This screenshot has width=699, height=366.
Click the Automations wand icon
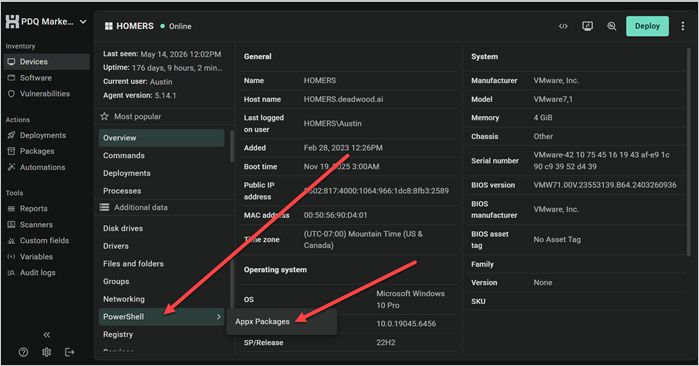[11, 167]
